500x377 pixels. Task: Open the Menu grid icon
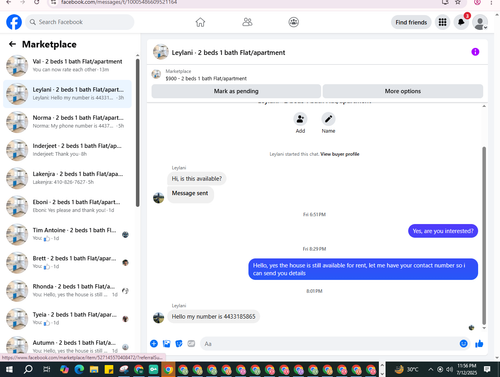(442, 22)
